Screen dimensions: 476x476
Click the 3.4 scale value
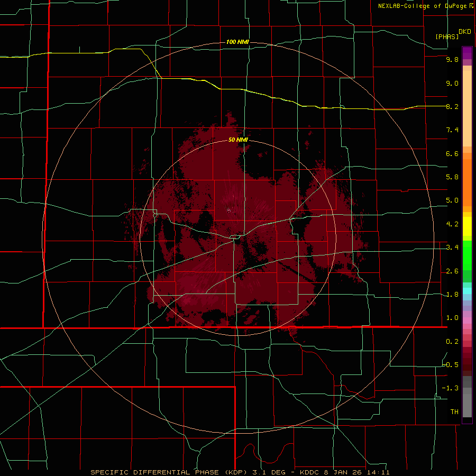[x=452, y=248]
